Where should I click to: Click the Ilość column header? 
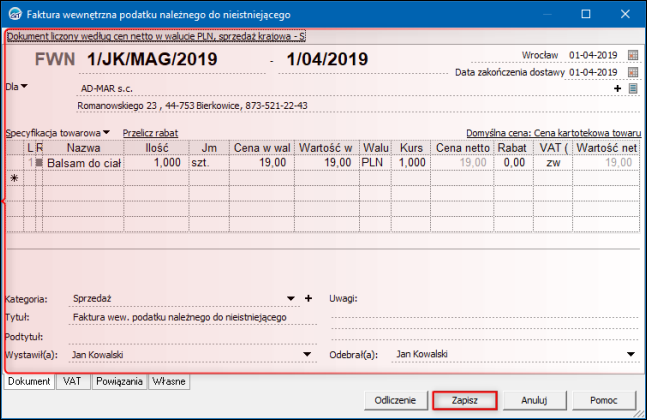point(156,148)
